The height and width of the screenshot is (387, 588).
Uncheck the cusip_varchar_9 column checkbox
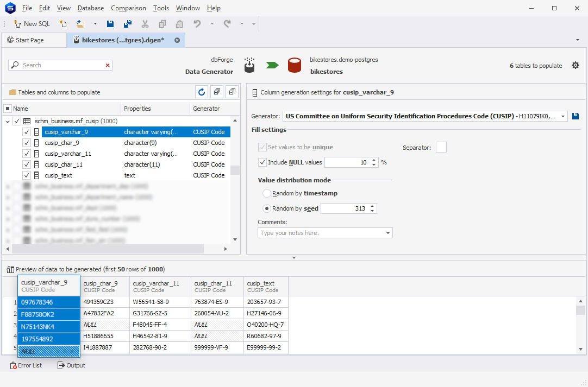tap(26, 132)
